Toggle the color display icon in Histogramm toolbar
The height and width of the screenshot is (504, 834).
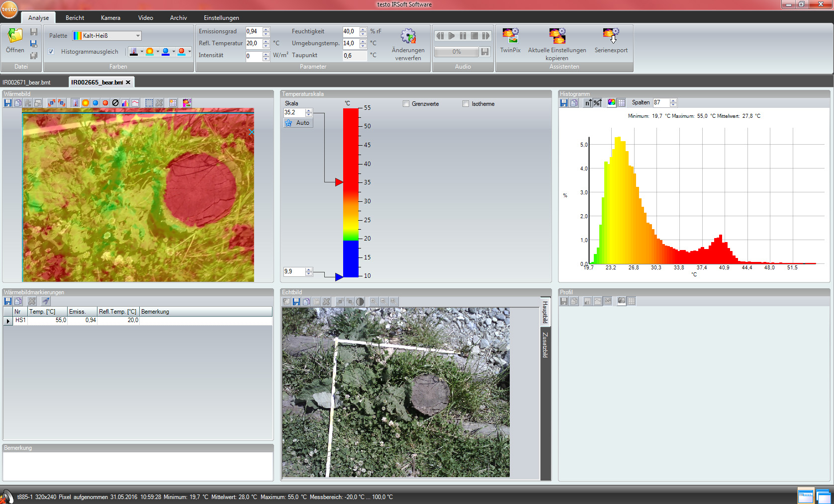pos(611,103)
